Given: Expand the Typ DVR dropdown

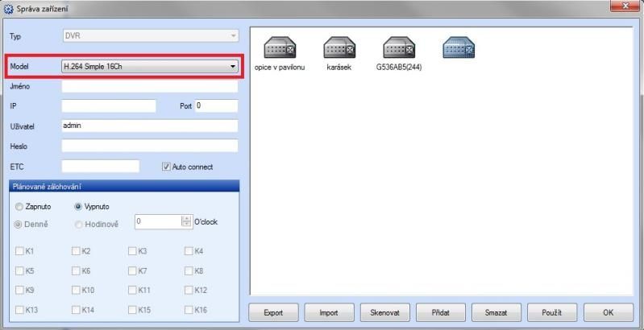Looking at the screenshot, I should pyautogui.click(x=232, y=36).
